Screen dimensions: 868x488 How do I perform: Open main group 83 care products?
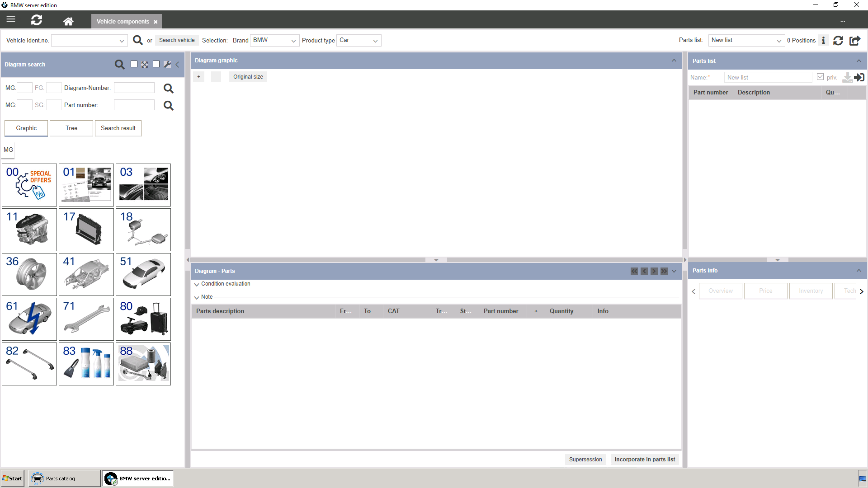(86, 364)
